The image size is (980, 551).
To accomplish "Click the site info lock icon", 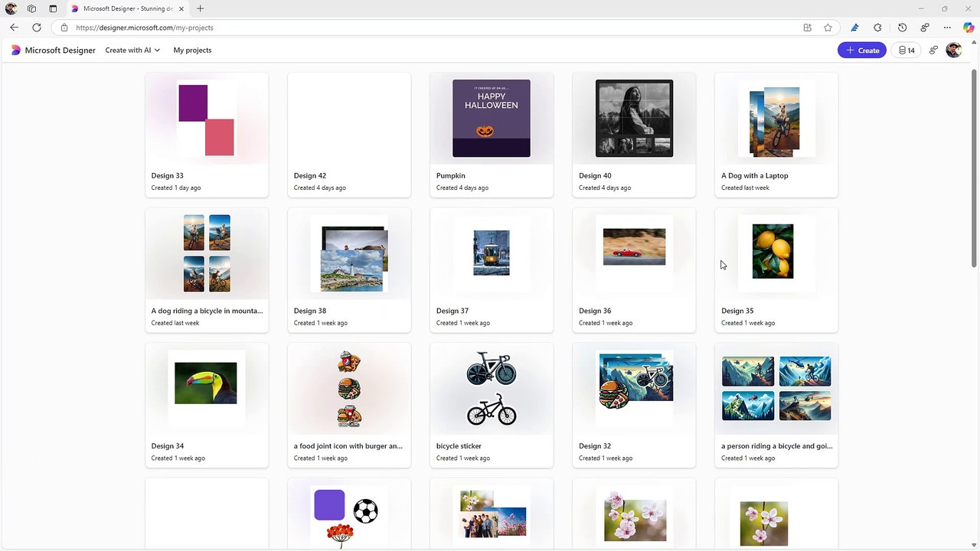I will tap(64, 28).
